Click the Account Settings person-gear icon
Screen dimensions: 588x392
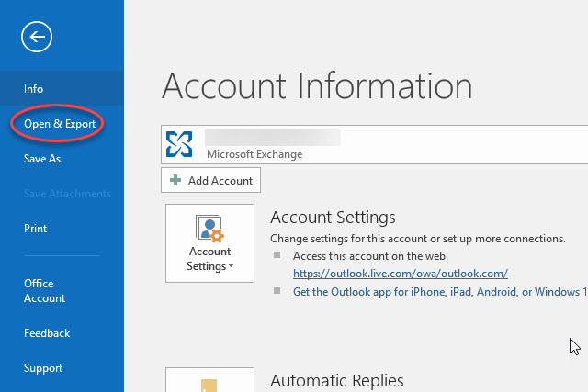pyautogui.click(x=209, y=229)
